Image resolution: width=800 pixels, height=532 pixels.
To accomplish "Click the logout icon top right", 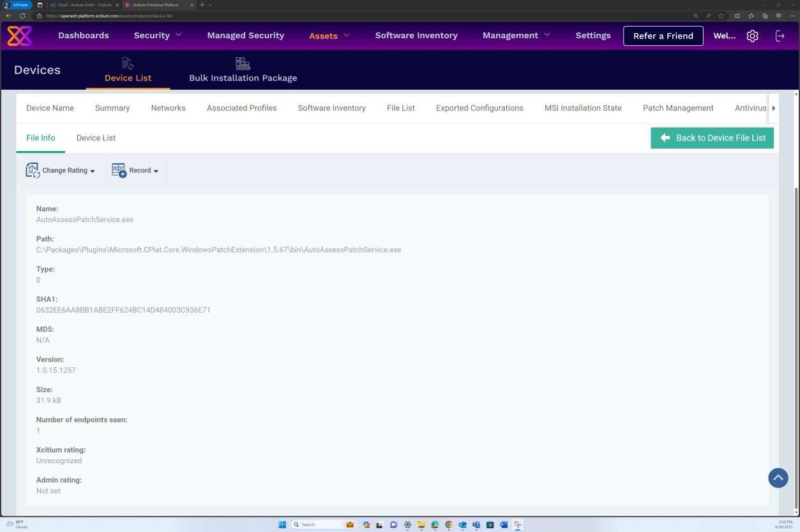I will (x=780, y=36).
